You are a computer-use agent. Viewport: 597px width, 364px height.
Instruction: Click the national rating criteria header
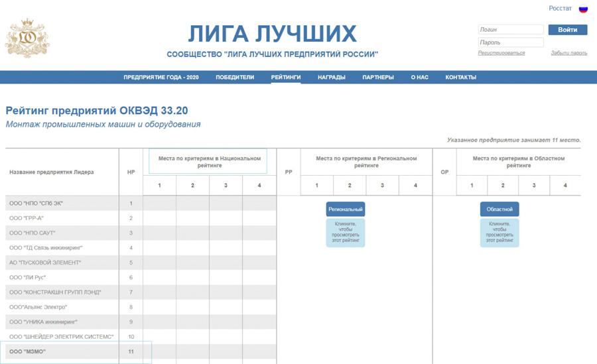click(209, 162)
